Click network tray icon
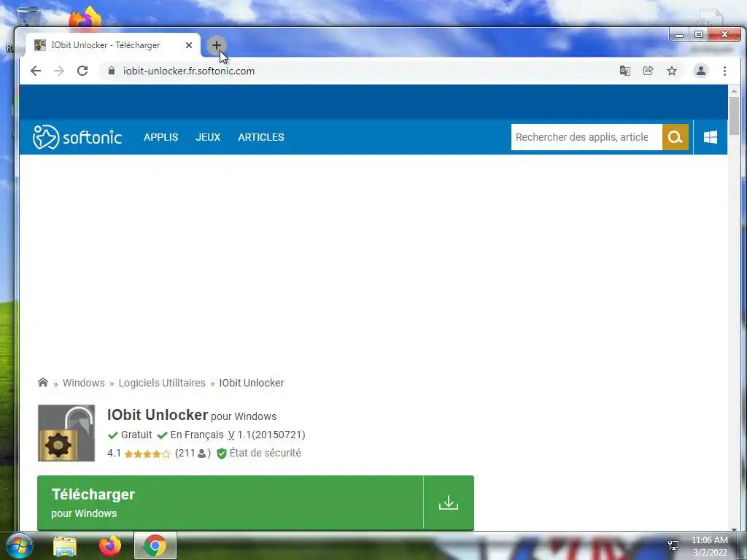747x560 pixels. 673,545
